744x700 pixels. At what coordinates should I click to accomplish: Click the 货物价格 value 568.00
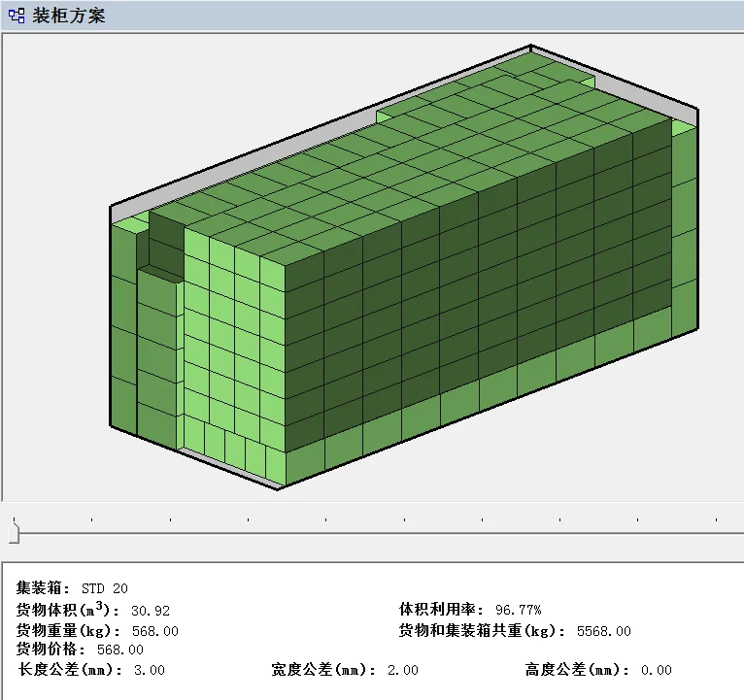pyautogui.click(x=120, y=650)
